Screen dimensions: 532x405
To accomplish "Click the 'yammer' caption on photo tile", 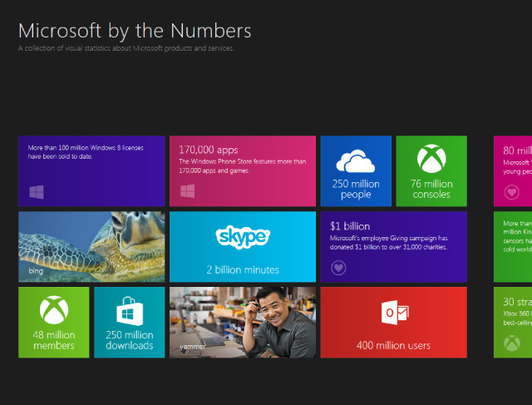I will (x=193, y=347).
